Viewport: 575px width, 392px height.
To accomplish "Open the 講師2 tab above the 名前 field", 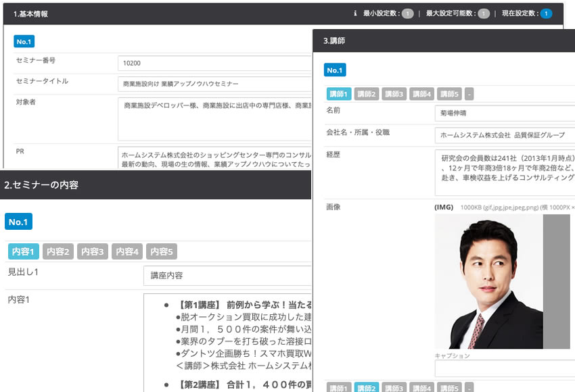I will click(x=367, y=94).
